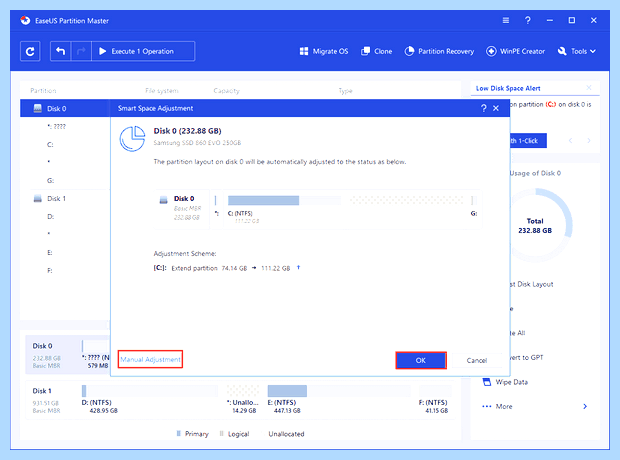Close the Smart Space Adjustment dialog
This screenshot has height=460, width=620.
496,108
